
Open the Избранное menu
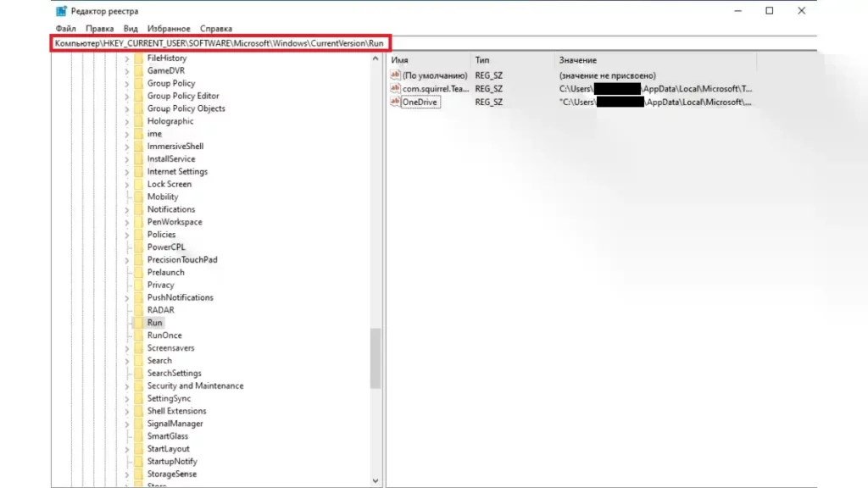point(169,29)
